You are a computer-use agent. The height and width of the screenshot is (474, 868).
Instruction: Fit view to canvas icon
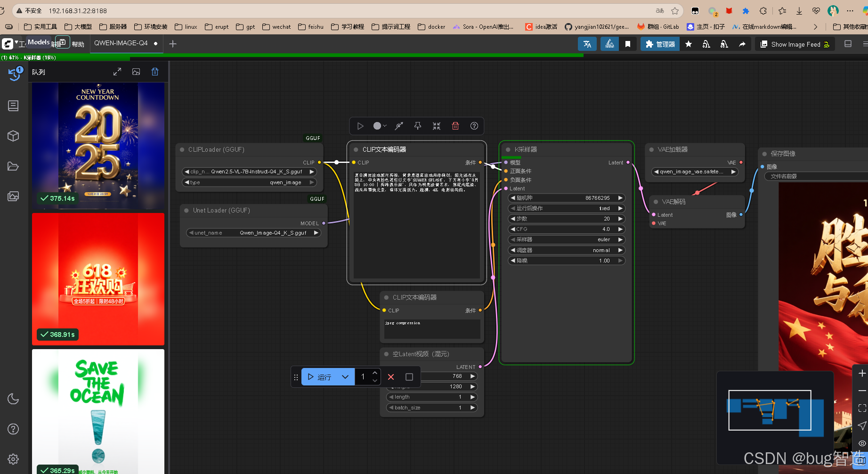click(862, 408)
